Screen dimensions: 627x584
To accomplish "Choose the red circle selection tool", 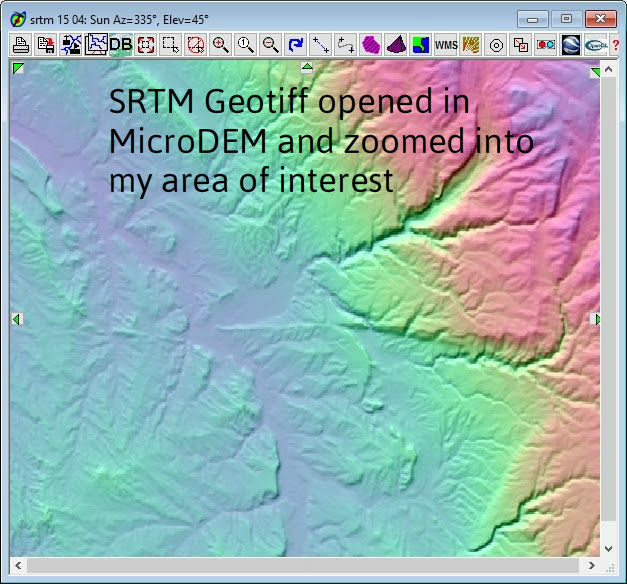I will pyautogui.click(x=196, y=45).
